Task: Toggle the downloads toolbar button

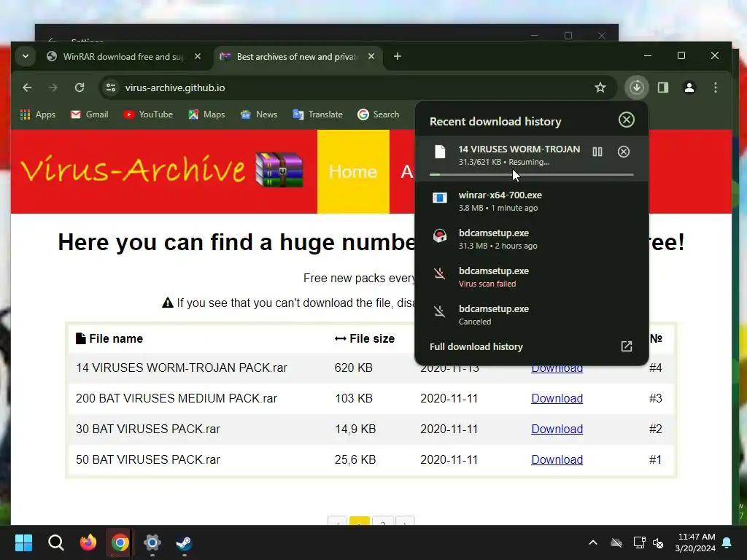Action: point(637,87)
